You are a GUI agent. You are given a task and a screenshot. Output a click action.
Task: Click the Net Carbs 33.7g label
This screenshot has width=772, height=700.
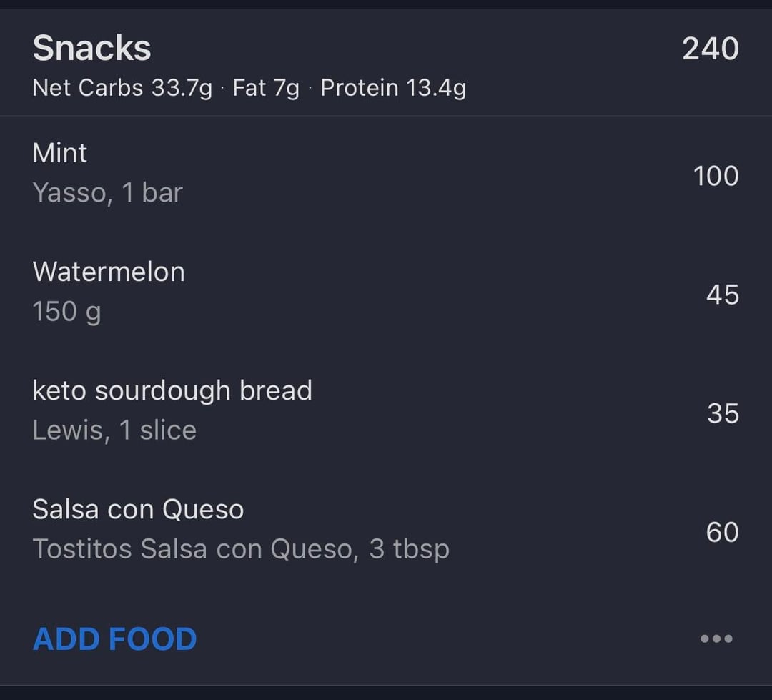pyautogui.click(x=122, y=88)
